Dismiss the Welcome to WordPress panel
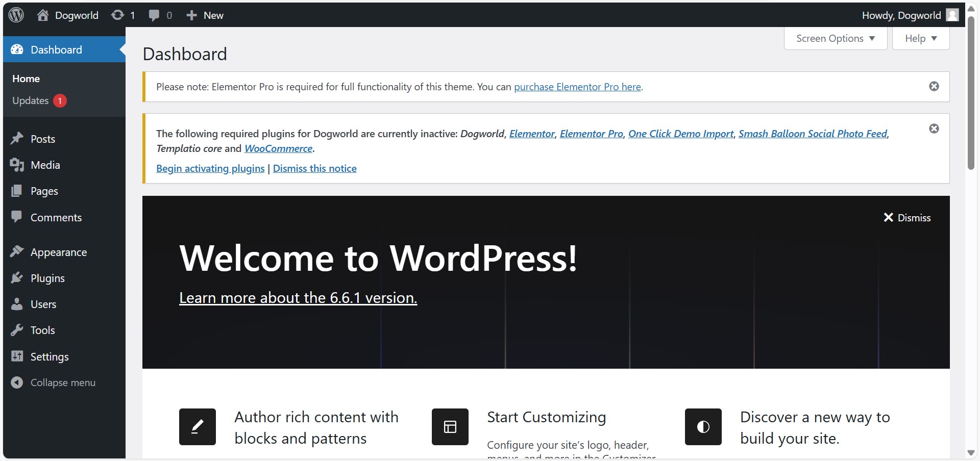This screenshot has height=461, width=980. tap(907, 218)
